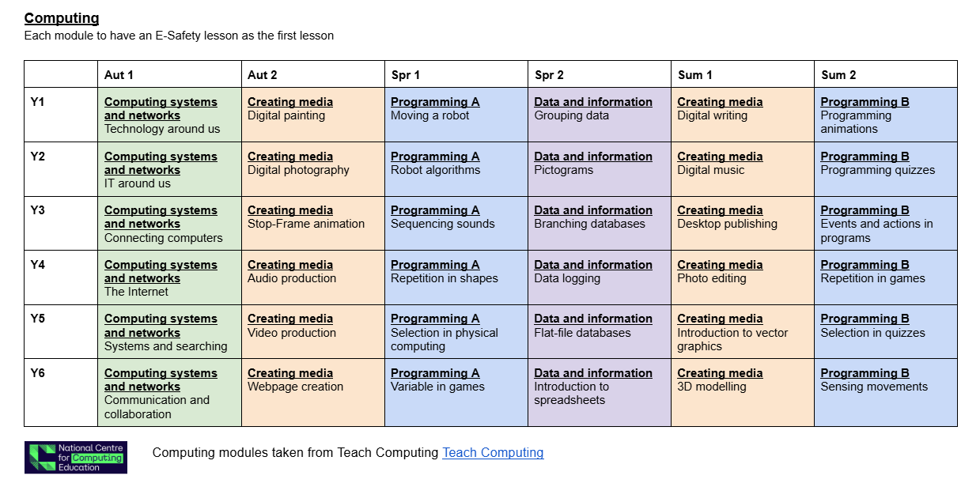980x487 pixels.
Task: Select the Aut 1 column header
Action: pos(119,75)
